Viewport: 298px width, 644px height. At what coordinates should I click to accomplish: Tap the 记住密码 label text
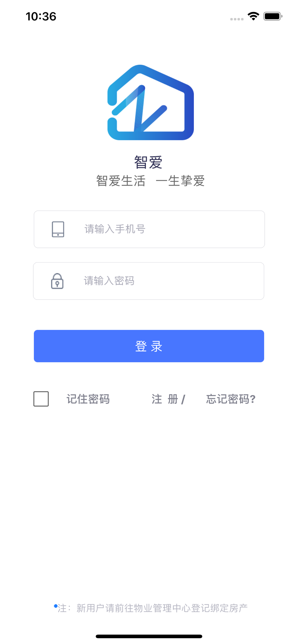pos(88,399)
